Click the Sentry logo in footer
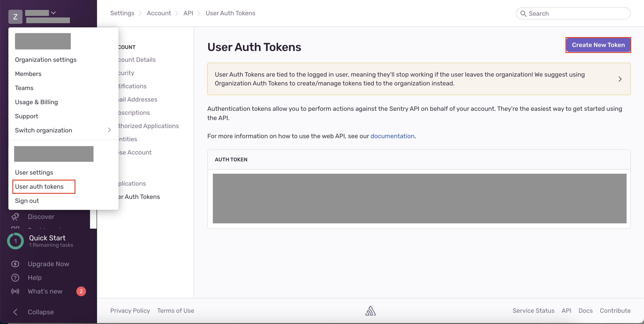 [x=370, y=311]
